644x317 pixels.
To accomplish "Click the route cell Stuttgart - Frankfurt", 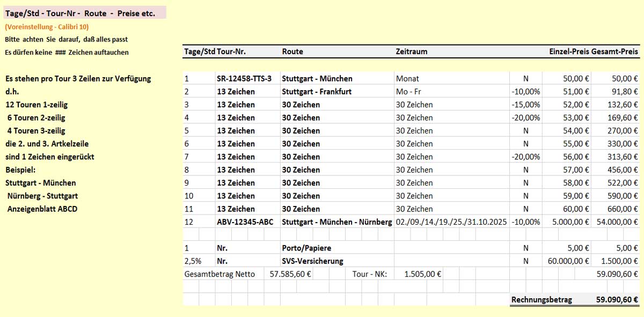I will tap(317, 92).
